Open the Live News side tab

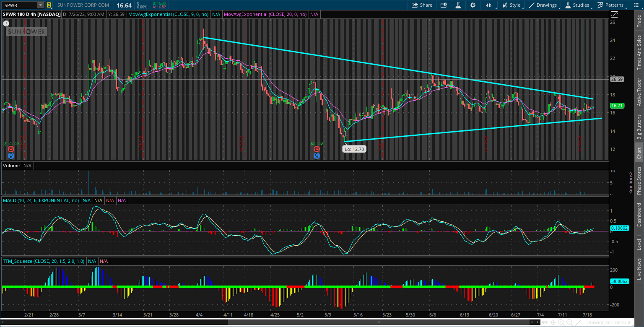point(639,269)
